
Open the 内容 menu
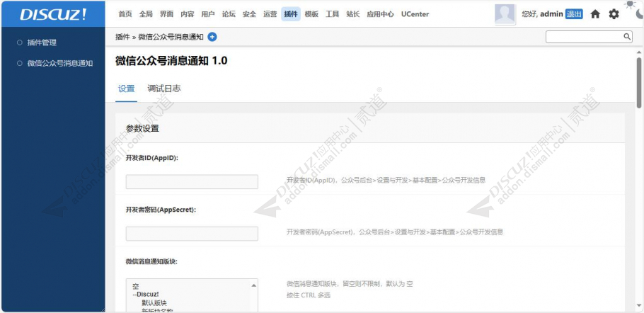coord(188,14)
